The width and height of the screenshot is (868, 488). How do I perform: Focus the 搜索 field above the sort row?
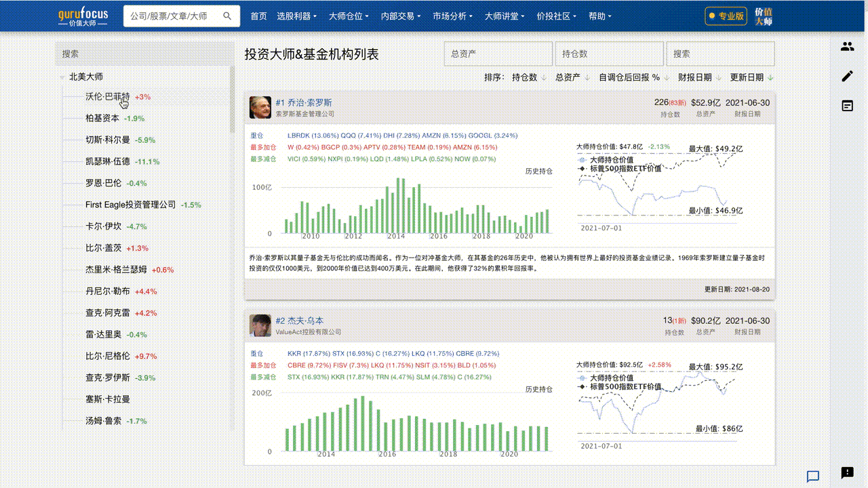(x=721, y=54)
